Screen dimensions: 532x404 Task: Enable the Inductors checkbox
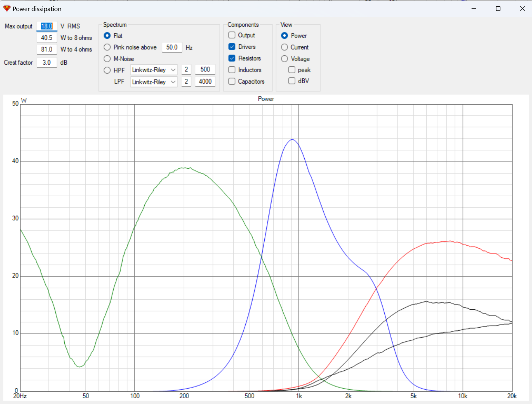click(232, 70)
